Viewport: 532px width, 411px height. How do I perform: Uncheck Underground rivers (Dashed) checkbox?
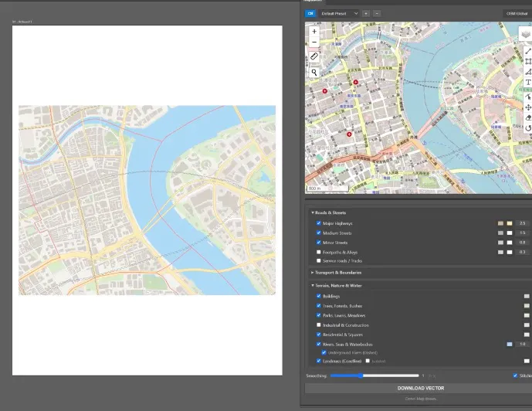pyautogui.click(x=324, y=352)
